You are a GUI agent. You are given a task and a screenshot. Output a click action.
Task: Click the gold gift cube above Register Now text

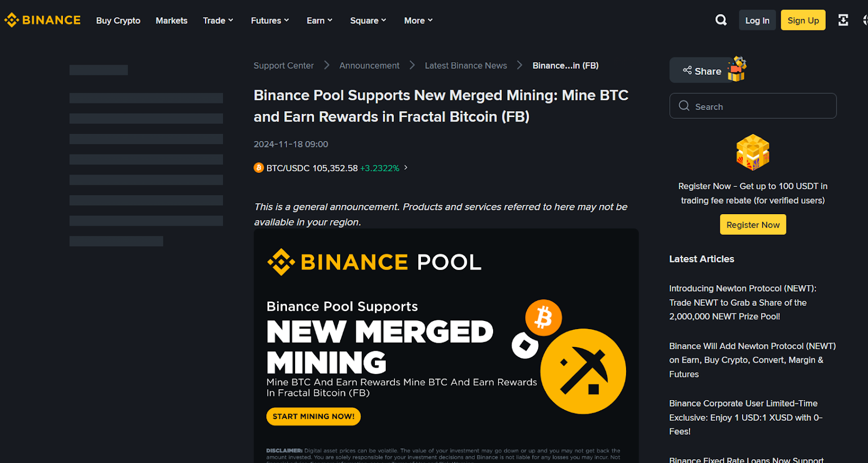click(x=752, y=152)
